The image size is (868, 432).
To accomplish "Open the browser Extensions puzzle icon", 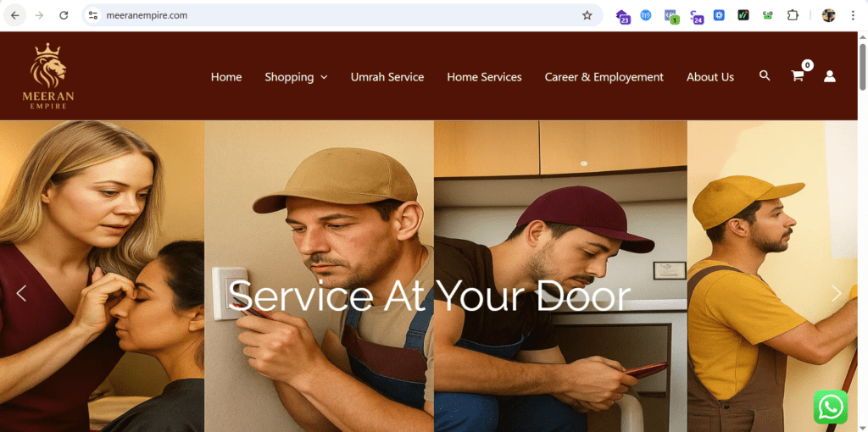I will point(793,15).
